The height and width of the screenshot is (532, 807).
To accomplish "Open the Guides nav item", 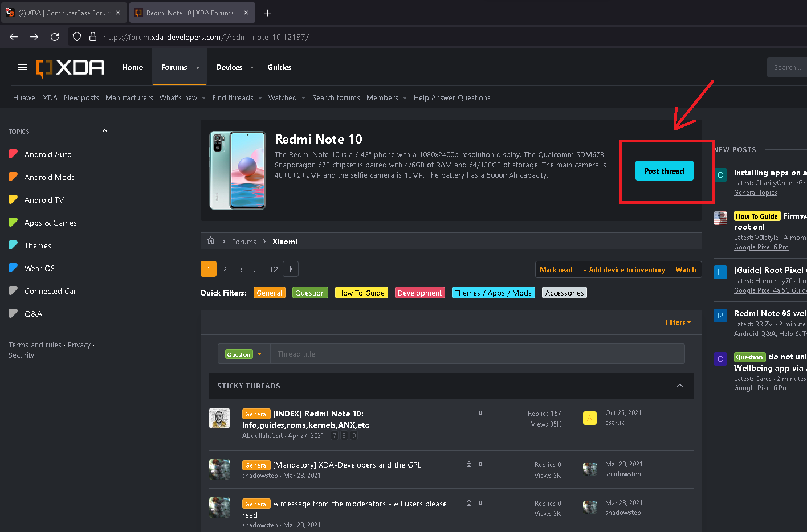I will pos(279,67).
